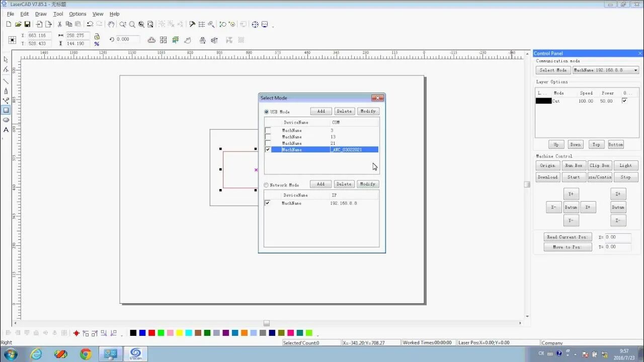Open the MachName 192.168.8.8 dropdown

pos(635,70)
